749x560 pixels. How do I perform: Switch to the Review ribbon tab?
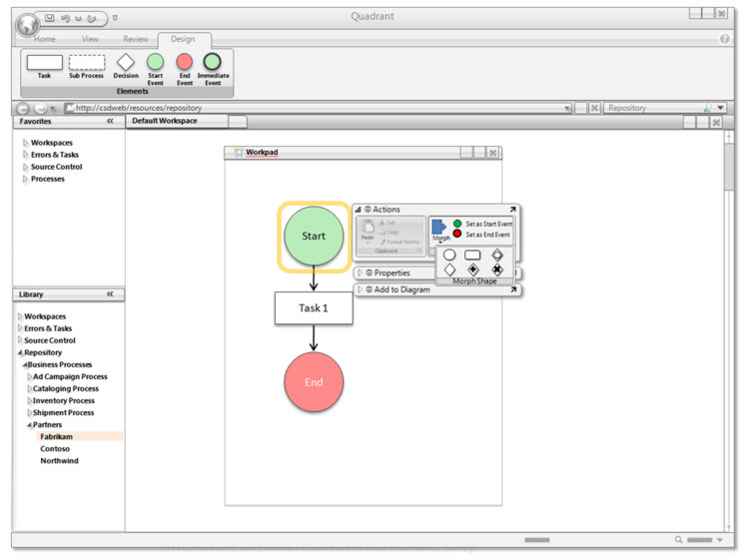pyautogui.click(x=135, y=39)
